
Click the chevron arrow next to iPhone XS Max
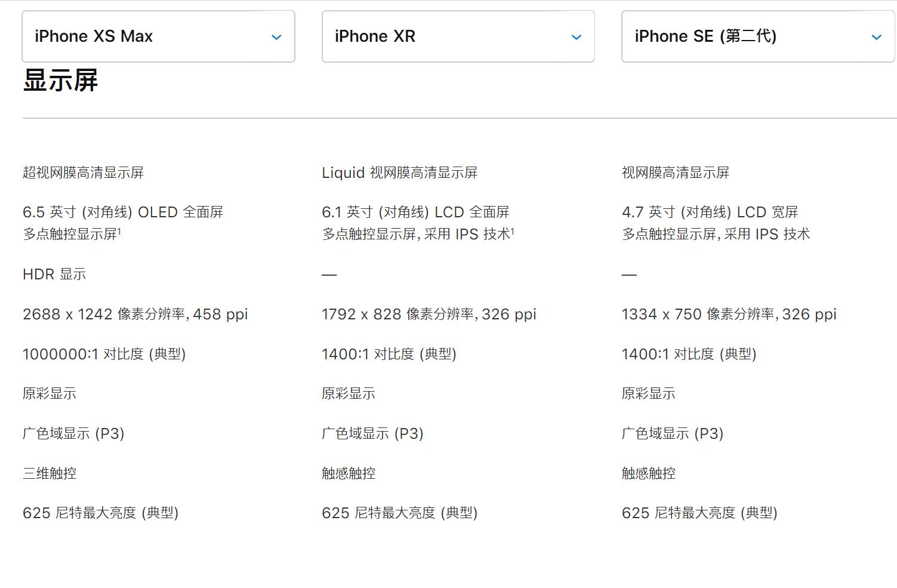point(276,37)
